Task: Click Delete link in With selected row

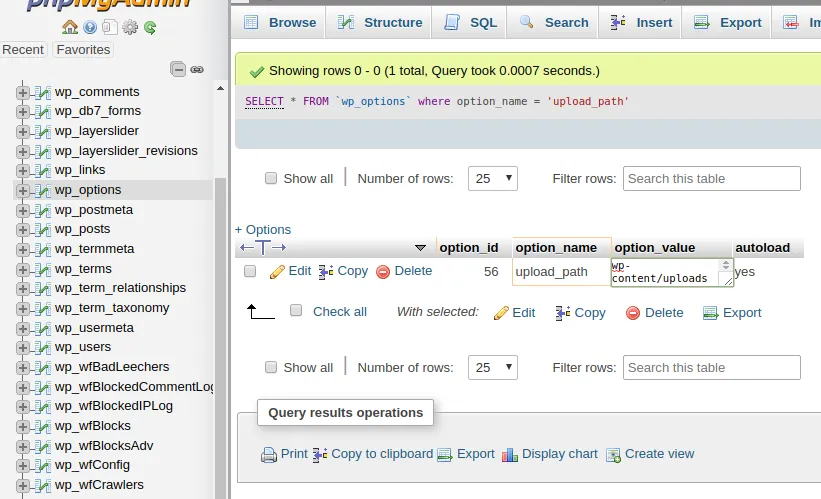Action: [654, 313]
